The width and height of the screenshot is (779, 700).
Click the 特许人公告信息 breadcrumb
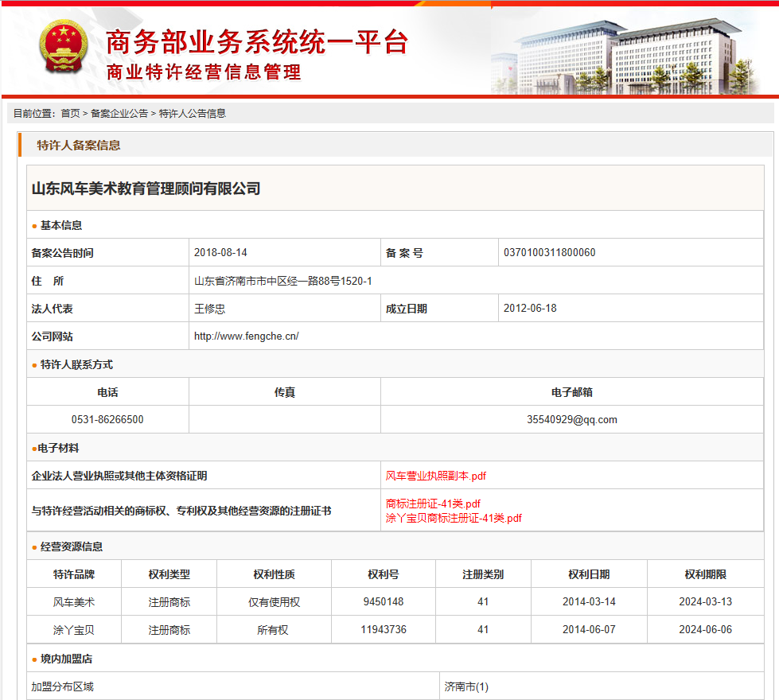193,113
